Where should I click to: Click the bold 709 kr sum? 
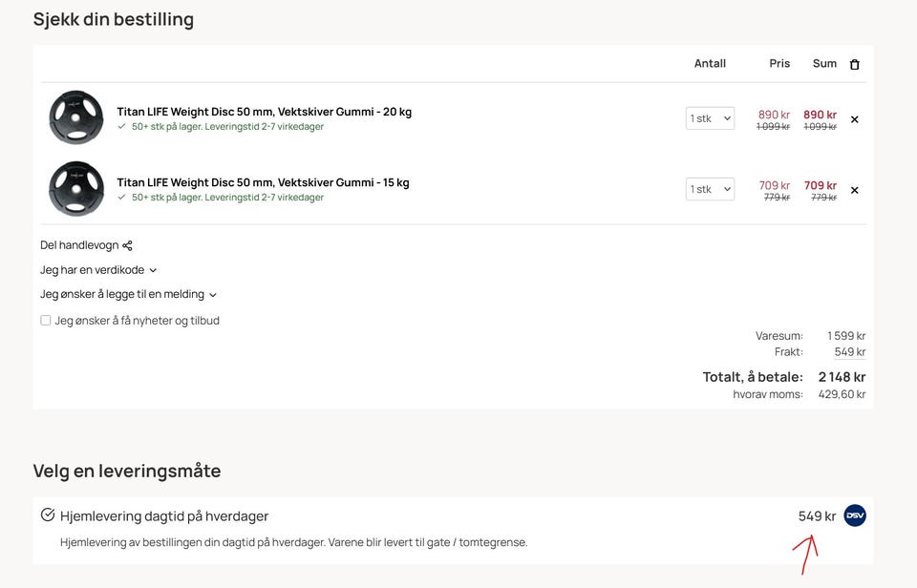[820, 185]
